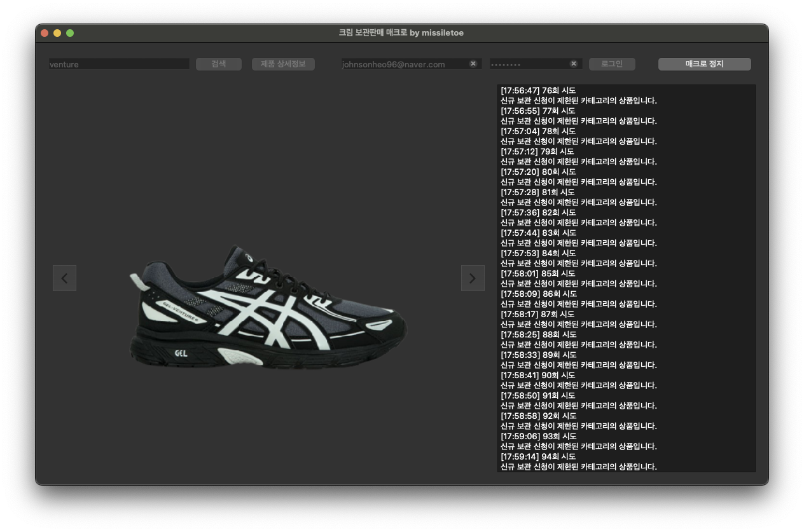This screenshot has width=804, height=532.
Task: Select log line "[17:58:01] 85회 시도"
Action: coord(538,273)
